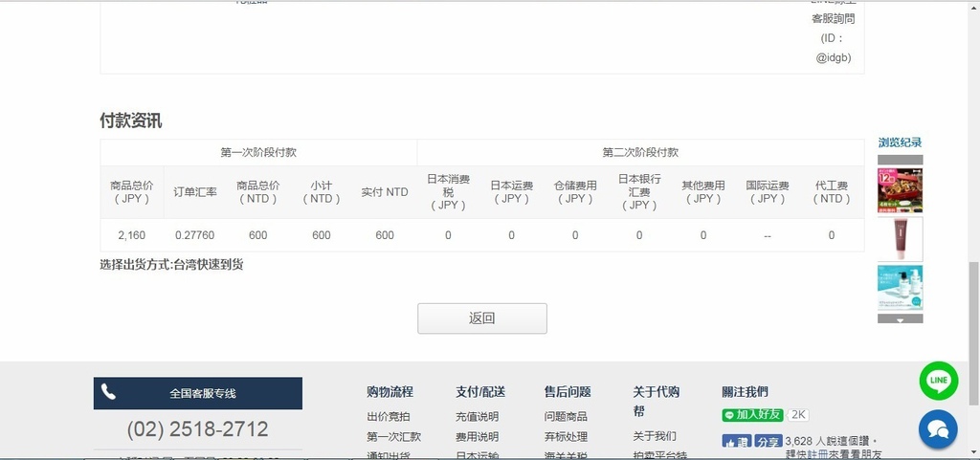Click the 支付/配送 footer heading
Image resolution: width=980 pixels, height=460 pixels.
pos(480,392)
